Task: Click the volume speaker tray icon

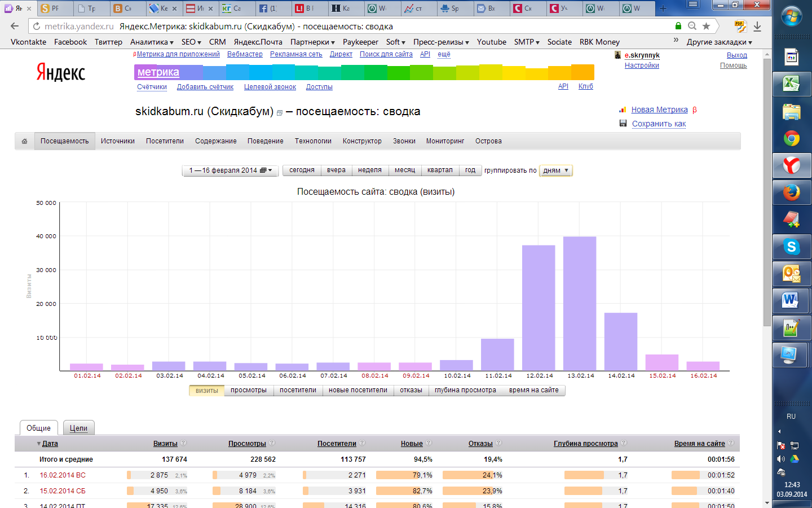Action: [781, 459]
